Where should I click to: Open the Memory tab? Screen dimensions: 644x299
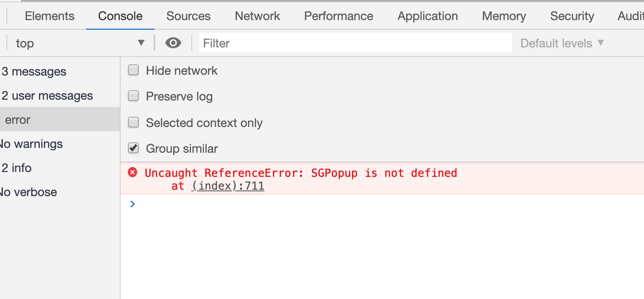pos(504,16)
